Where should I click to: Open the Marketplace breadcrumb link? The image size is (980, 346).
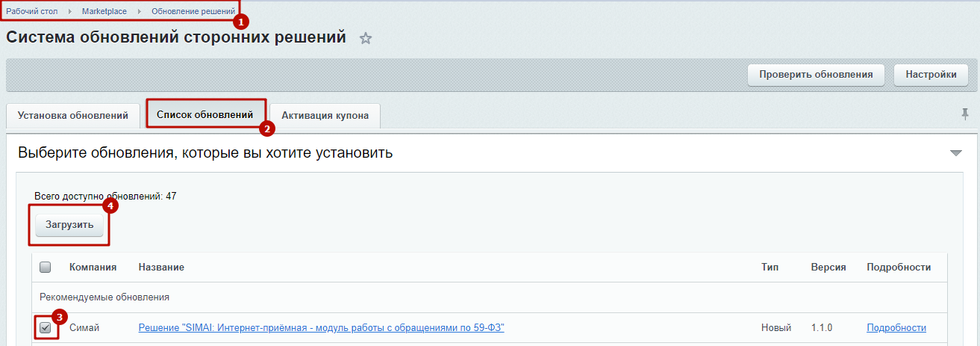click(x=104, y=12)
